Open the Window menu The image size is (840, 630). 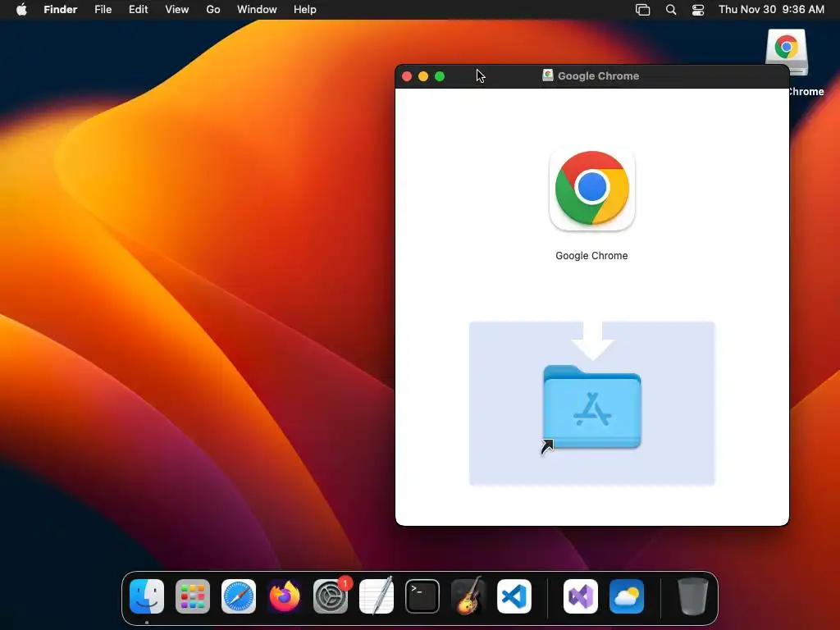[257, 10]
